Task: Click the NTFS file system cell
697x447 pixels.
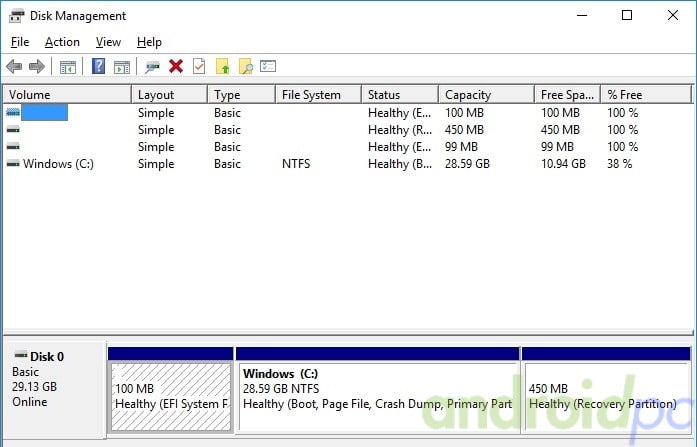Action: pos(296,164)
